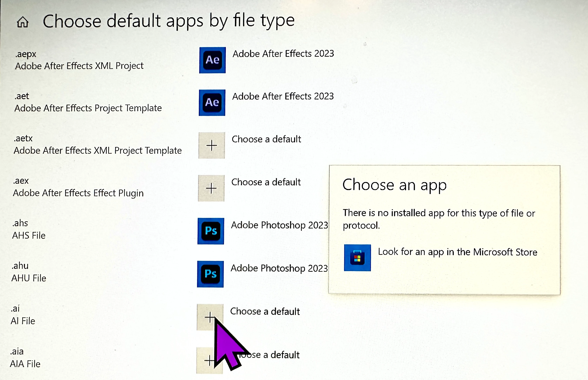Click Photoshop icon for .ahs file
The image size is (588, 380).
[x=211, y=231]
